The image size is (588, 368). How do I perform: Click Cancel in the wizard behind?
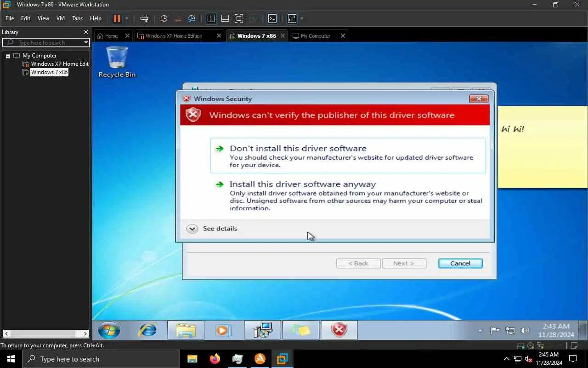[x=460, y=264]
